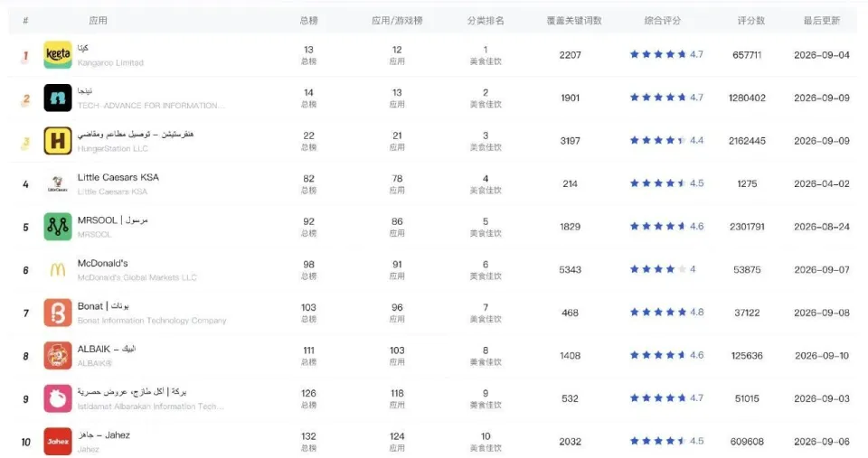Image resolution: width=868 pixels, height=458 pixels.
Task: Click the rank 3 medal badge
Action: pyautogui.click(x=25, y=142)
